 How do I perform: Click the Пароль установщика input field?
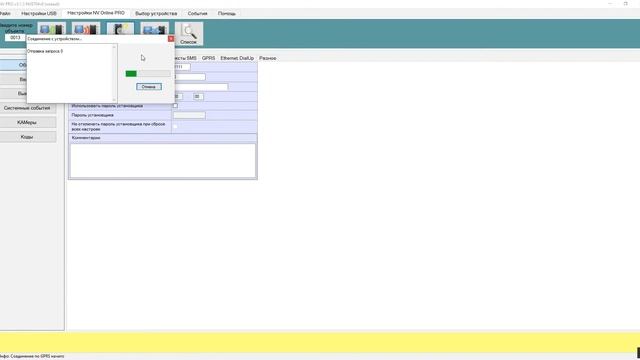pos(189,116)
